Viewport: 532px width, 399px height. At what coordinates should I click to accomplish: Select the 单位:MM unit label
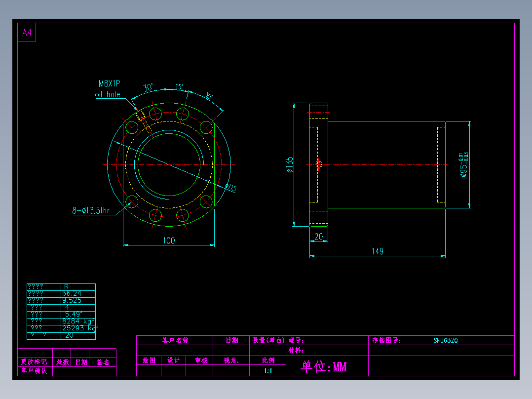(324, 366)
